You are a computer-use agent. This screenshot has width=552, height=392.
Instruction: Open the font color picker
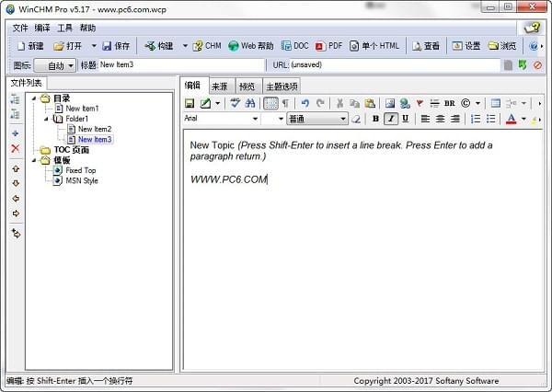click(512, 119)
